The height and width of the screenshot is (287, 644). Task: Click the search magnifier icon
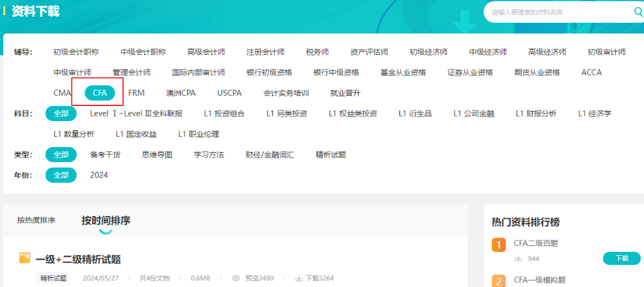tap(638, 12)
